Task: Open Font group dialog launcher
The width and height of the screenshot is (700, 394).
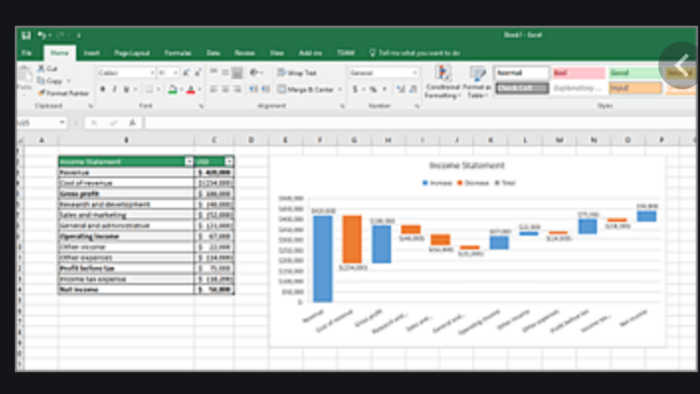Action: pos(201,106)
